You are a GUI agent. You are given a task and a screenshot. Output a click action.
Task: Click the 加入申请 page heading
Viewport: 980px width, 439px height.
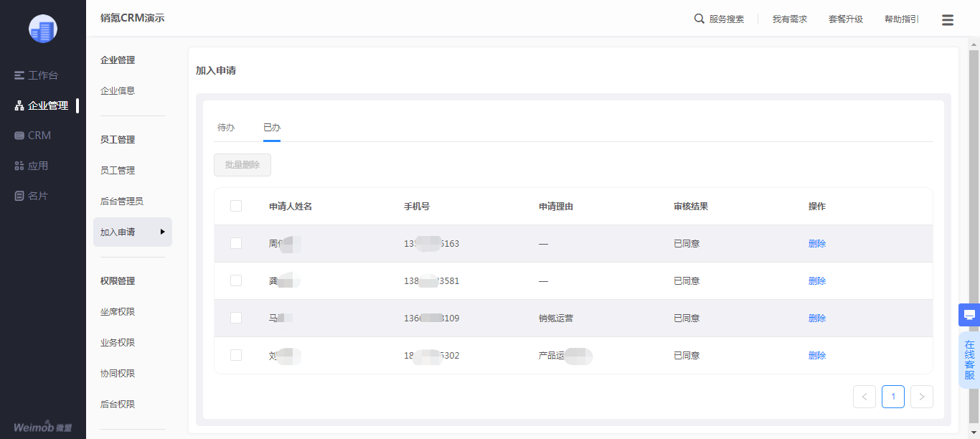(216, 71)
